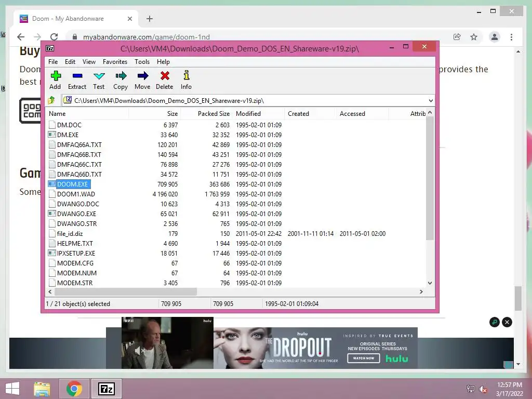Select the HELPME.TXT file
Screen dimensions: 532x399
(75, 243)
